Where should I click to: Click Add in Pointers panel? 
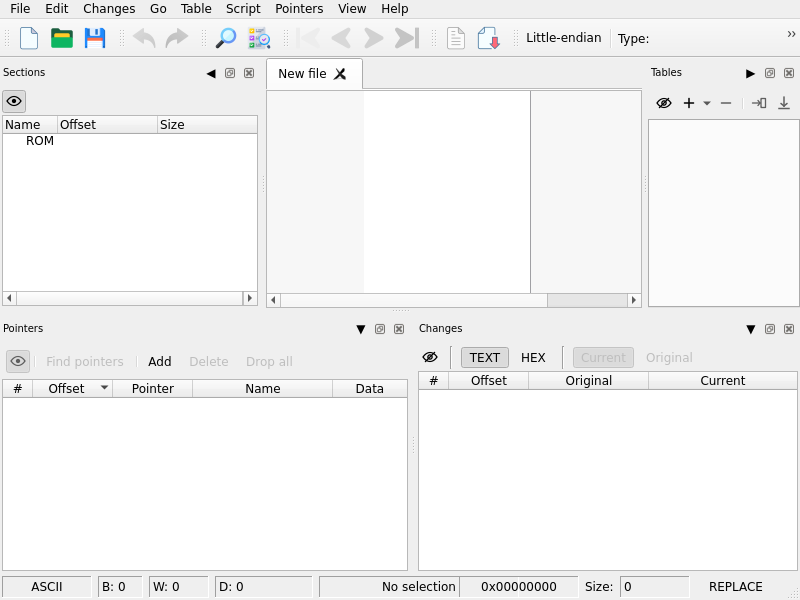(x=160, y=361)
